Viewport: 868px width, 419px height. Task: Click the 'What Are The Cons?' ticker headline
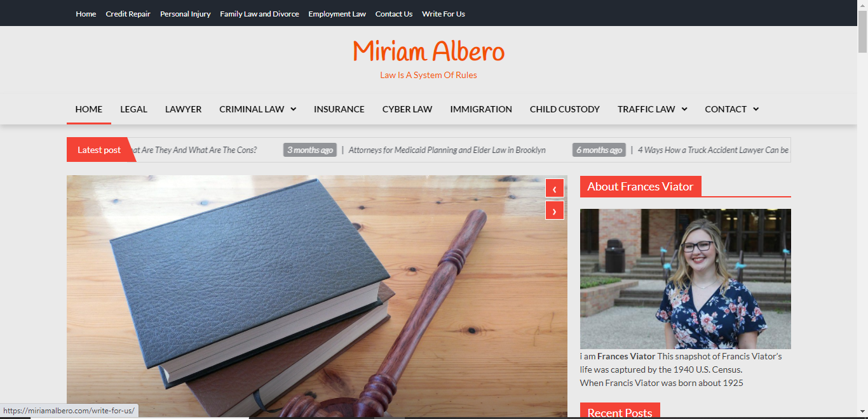[x=193, y=150]
